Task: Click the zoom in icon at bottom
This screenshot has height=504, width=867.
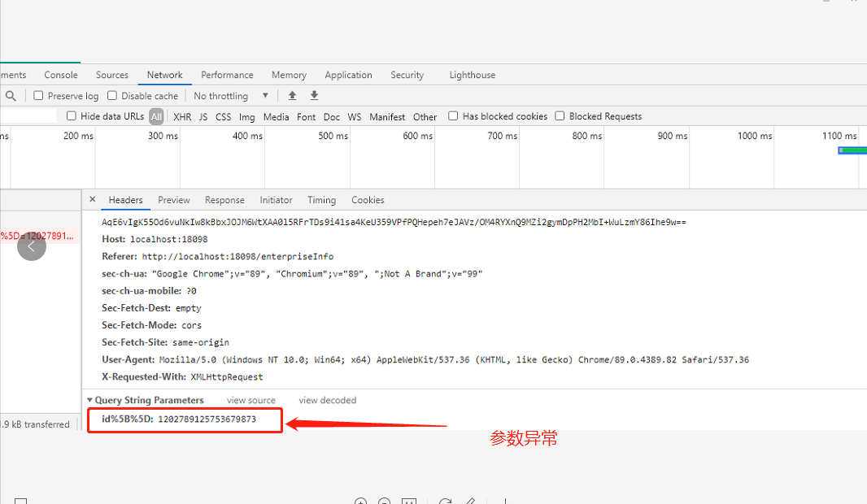Action: pyautogui.click(x=360, y=501)
